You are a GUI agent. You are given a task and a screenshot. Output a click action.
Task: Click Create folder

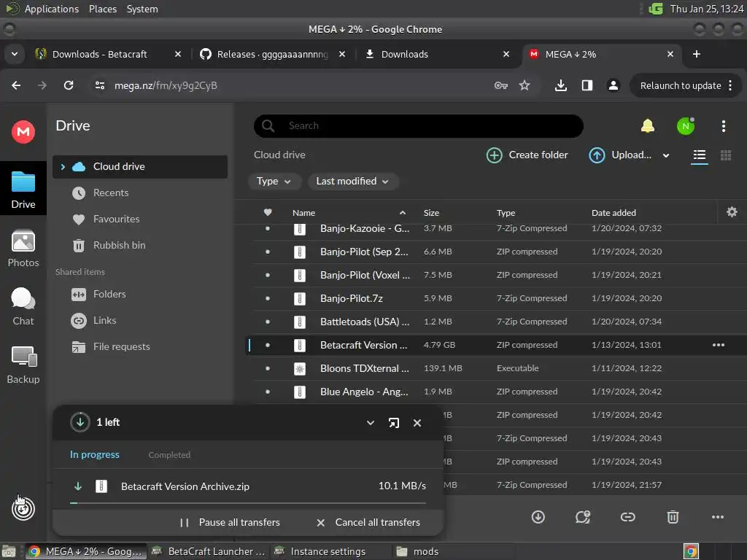[527, 155]
